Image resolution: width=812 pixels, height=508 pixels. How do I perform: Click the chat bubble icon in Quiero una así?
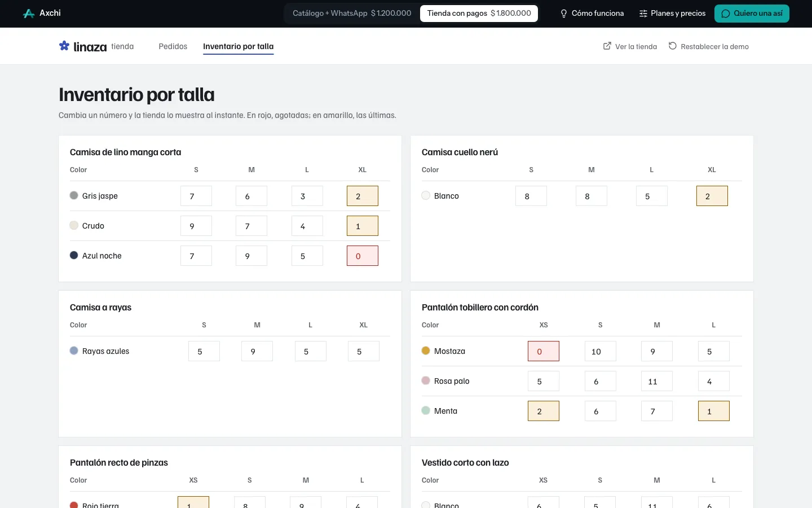(726, 14)
